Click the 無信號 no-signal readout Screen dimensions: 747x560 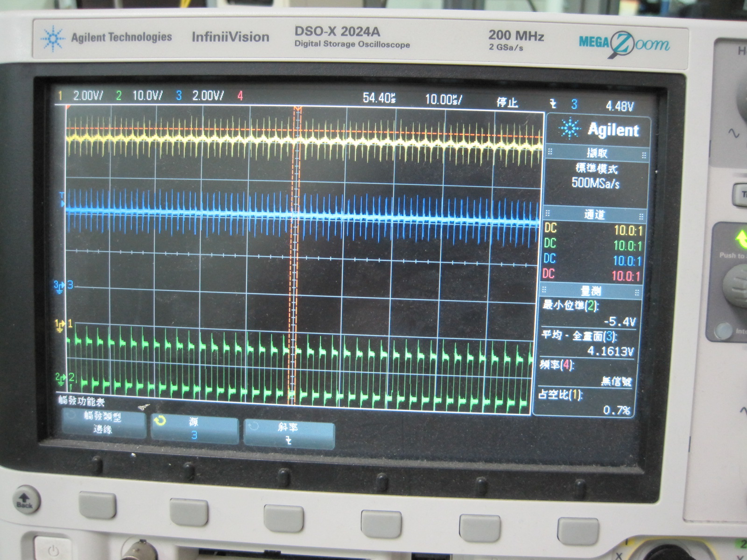click(616, 381)
